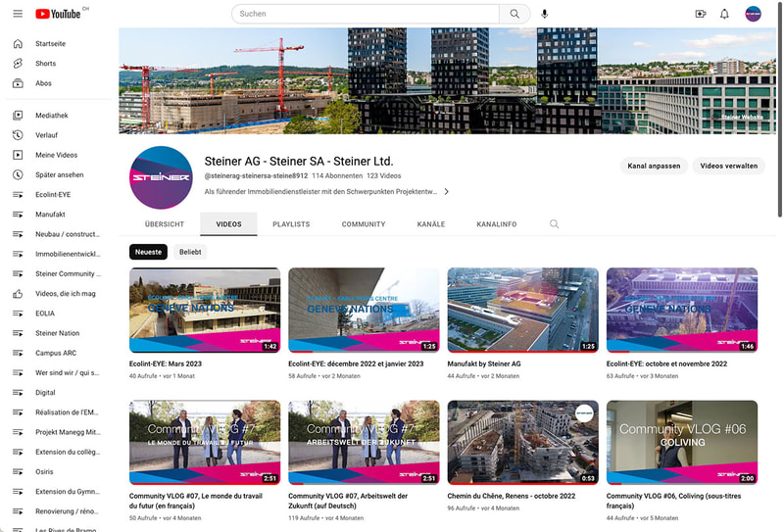Expand the channel description chevron
The image size is (784, 532).
point(447,192)
